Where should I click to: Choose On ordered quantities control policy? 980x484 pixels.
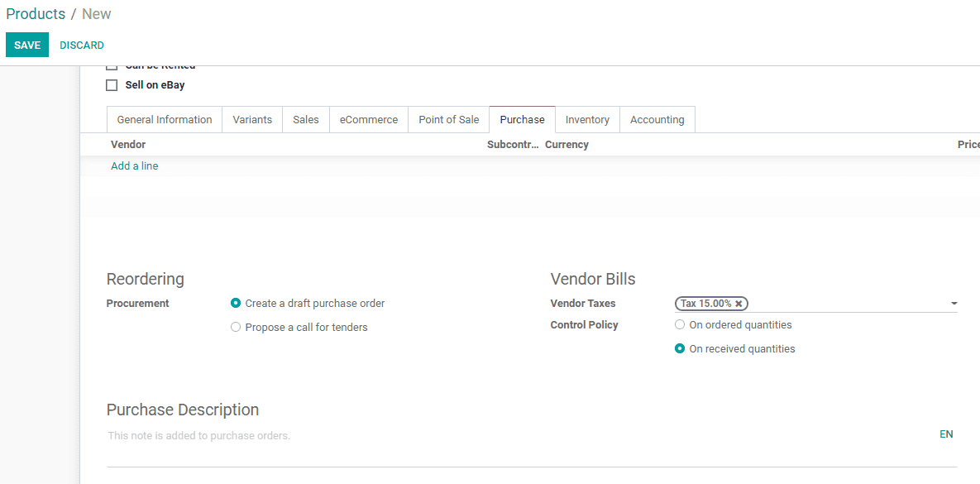pyautogui.click(x=680, y=325)
